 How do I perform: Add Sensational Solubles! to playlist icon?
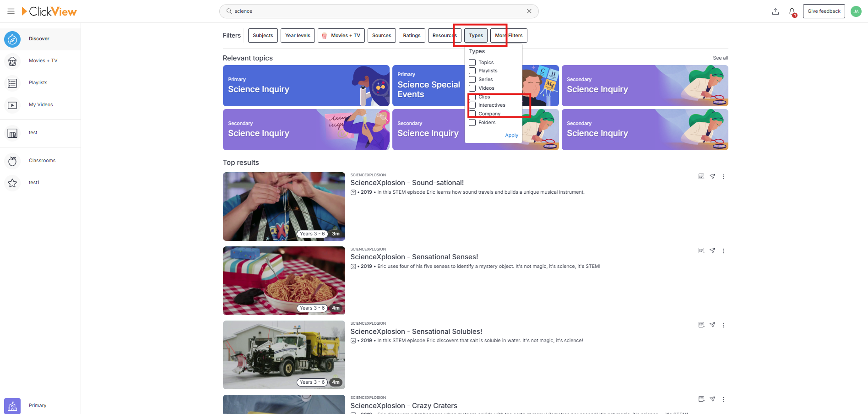click(701, 325)
